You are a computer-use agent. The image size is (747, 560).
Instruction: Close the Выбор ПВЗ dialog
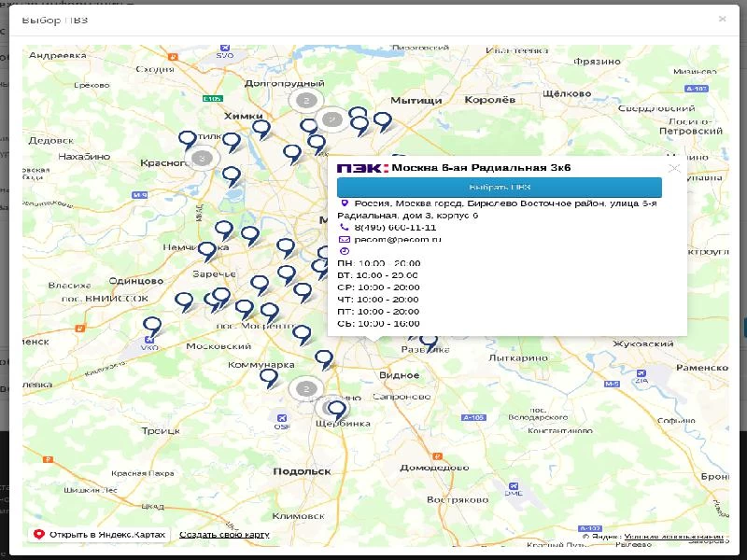[722, 19]
